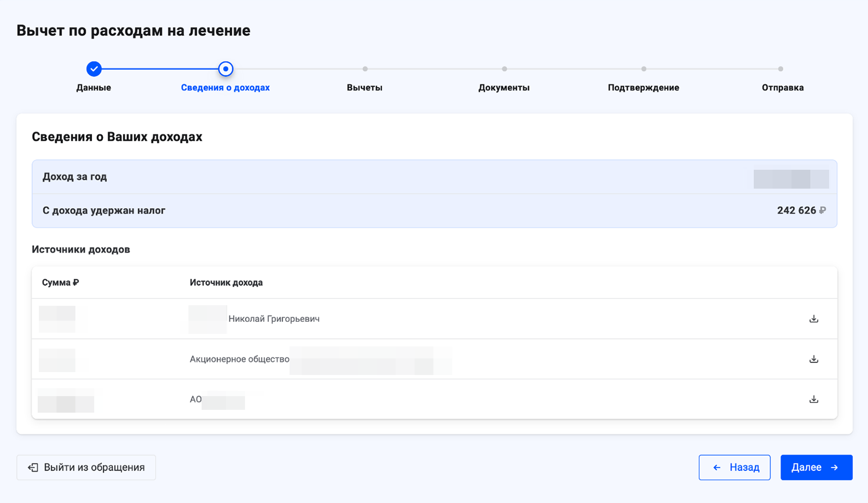Image resolution: width=868 pixels, height=503 pixels.
Task: Click the exit door icon beside Выйти из обращения
Action: coord(32,467)
